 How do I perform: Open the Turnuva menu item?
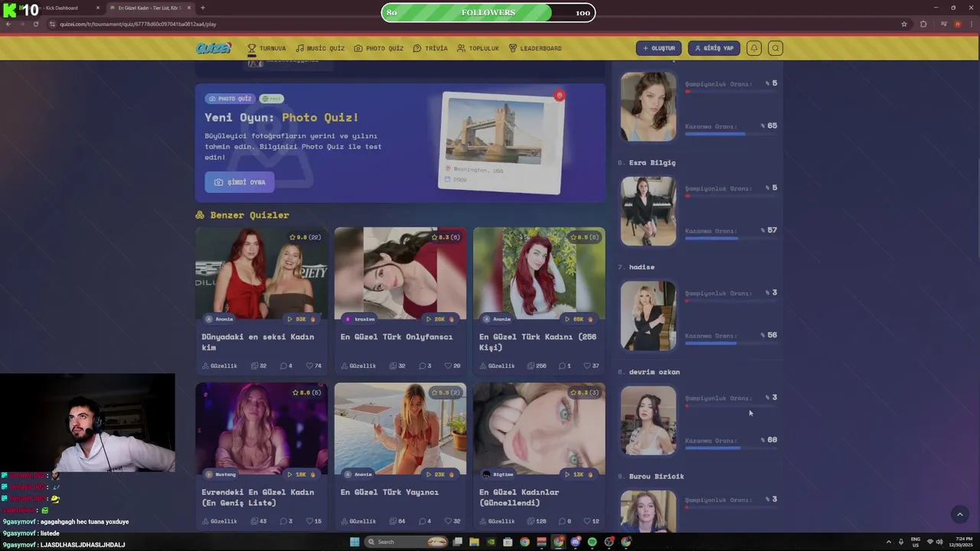(x=266, y=48)
